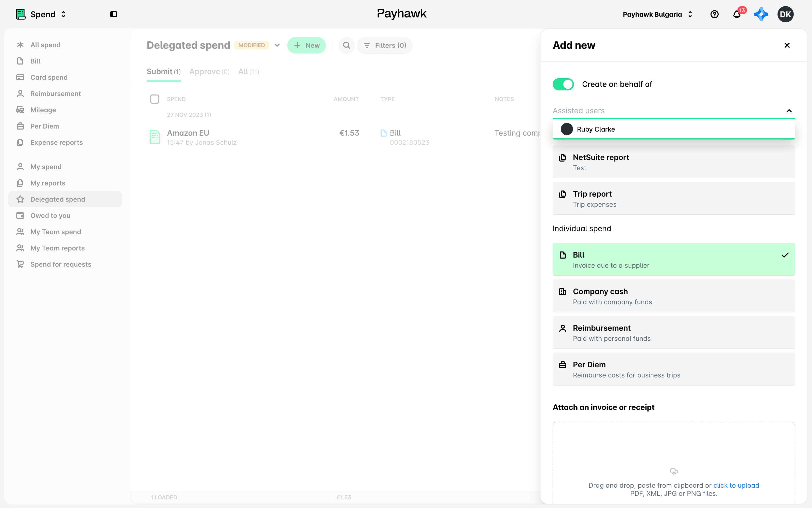Switch to the Approve tab
The width and height of the screenshot is (812, 508).
[x=209, y=72]
